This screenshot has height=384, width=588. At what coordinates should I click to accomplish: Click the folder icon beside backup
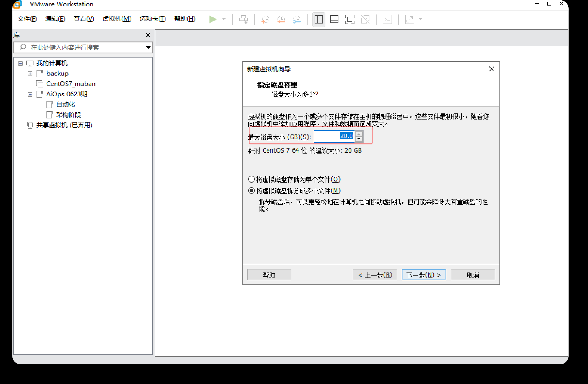click(x=40, y=74)
